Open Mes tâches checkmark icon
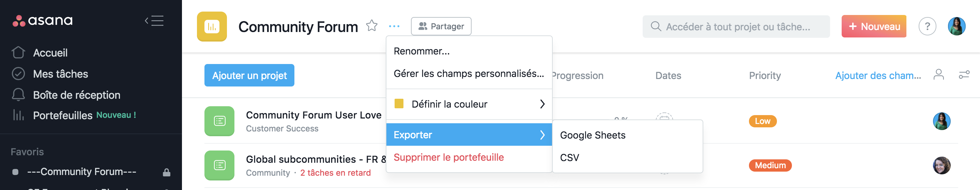Viewport: 980px width, 190px height. (x=18, y=74)
